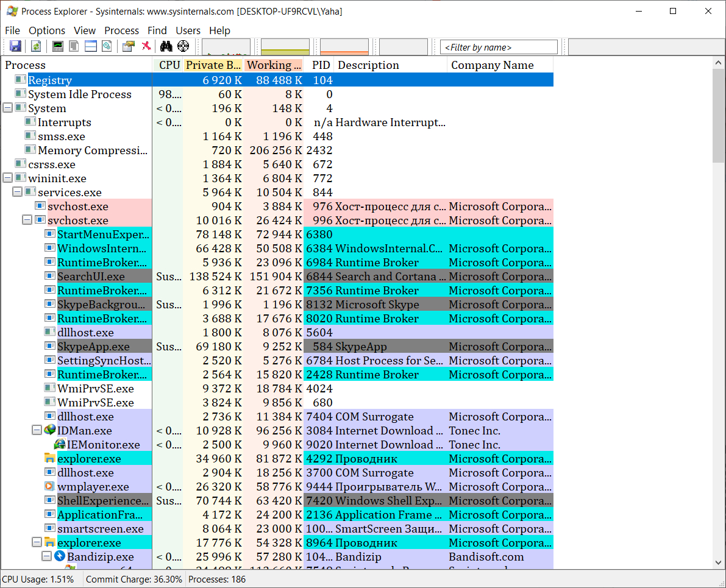Collapse the services.exe tree node
726x588 pixels.
[x=17, y=192]
